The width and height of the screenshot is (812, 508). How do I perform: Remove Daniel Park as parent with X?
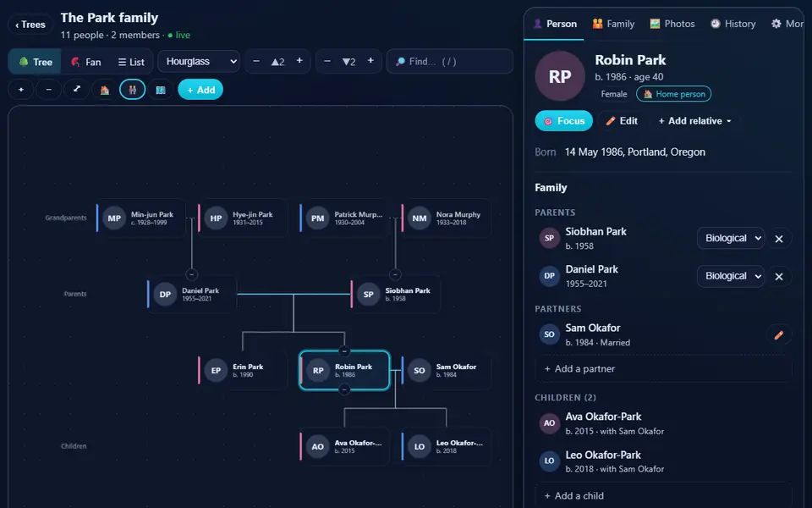coord(779,276)
